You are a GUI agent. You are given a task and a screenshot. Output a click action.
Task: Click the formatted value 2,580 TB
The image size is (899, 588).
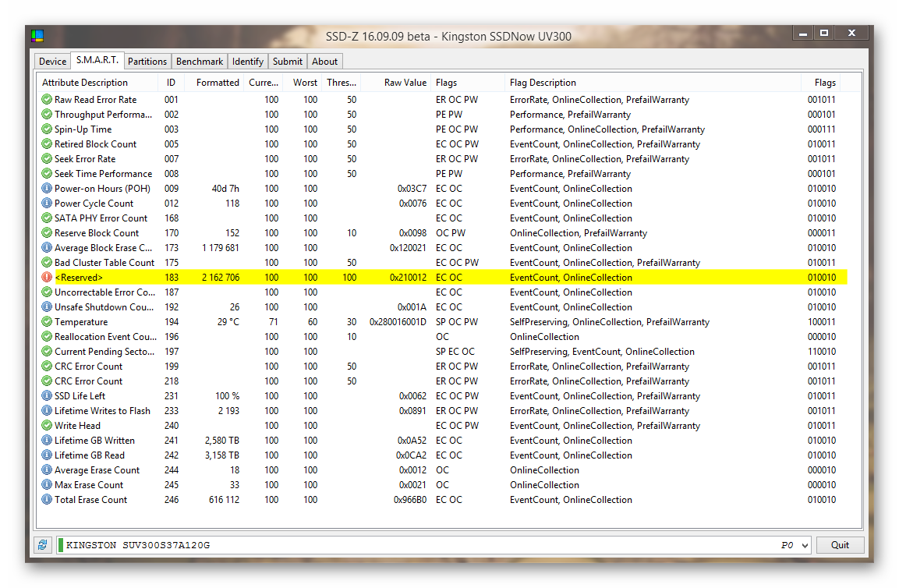(x=222, y=441)
